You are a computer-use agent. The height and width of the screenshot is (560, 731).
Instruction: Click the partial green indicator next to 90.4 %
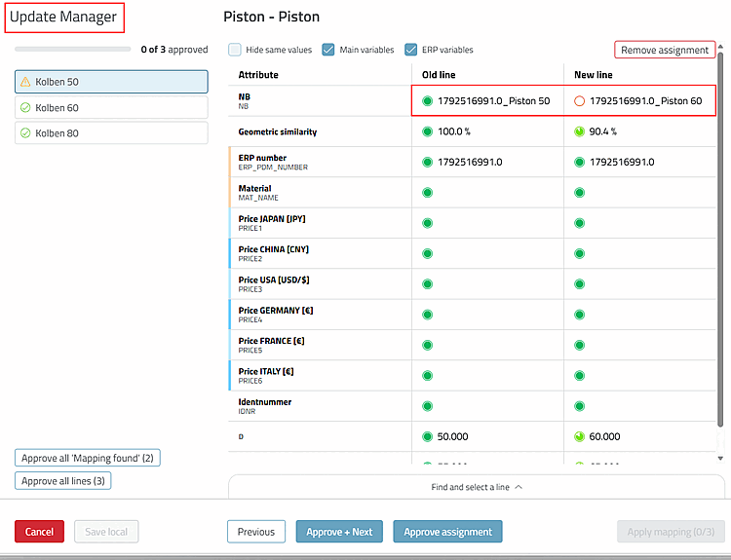click(579, 131)
